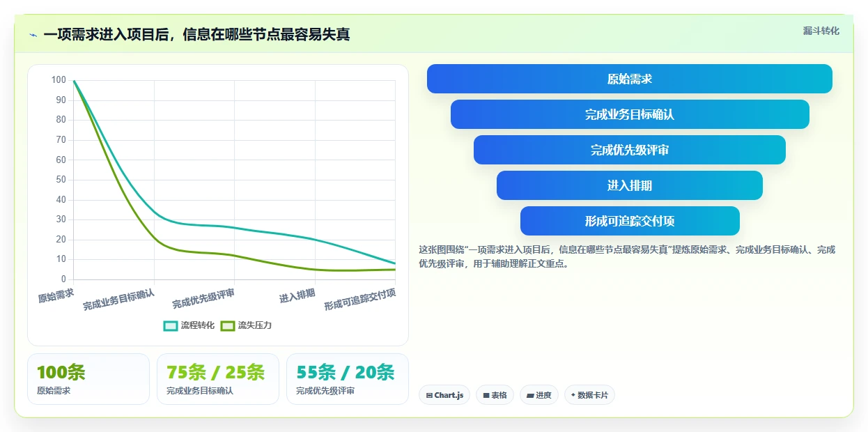Viewport: 868px width, 432px height.
Task: Click the sparkle icon in 数据卡片 chip
Action: tap(573, 395)
